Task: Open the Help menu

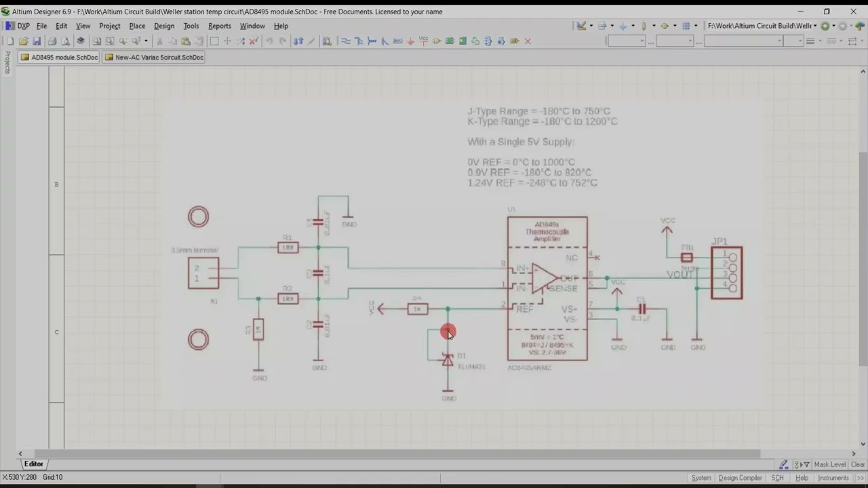Action: pyautogui.click(x=281, y=26)
